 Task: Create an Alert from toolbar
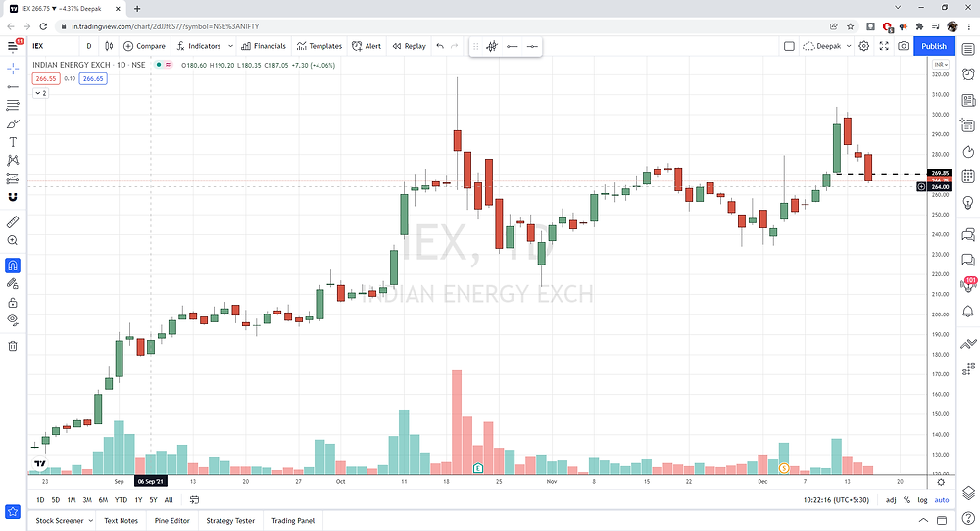367,46
